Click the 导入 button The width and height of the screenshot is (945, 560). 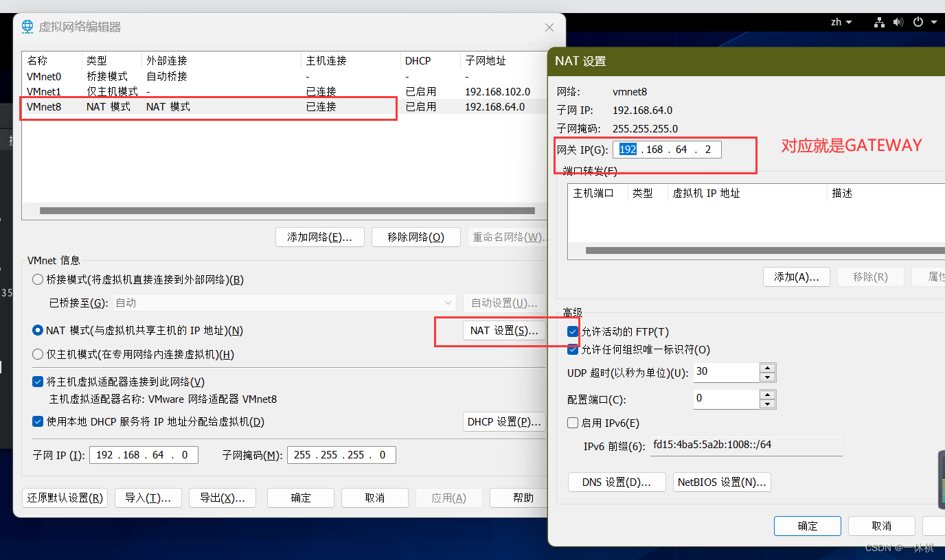(x=148, y=498)
